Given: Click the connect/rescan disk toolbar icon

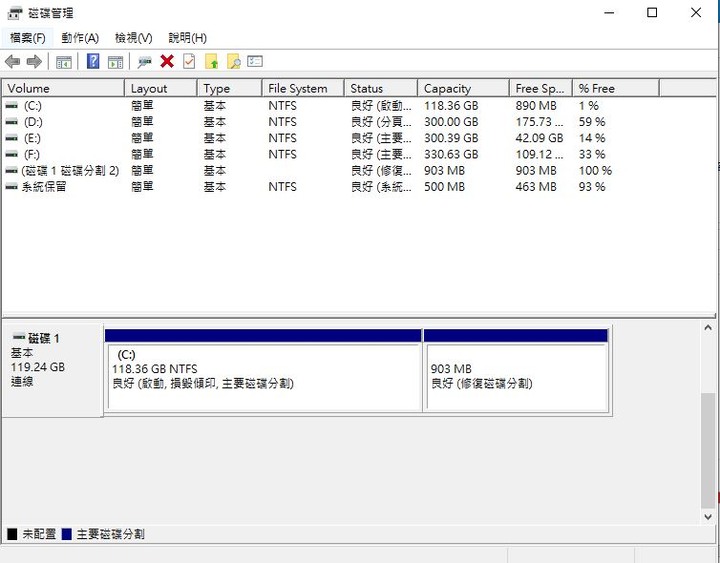Looking at the screenshot, I should click(x=145, y=62).
